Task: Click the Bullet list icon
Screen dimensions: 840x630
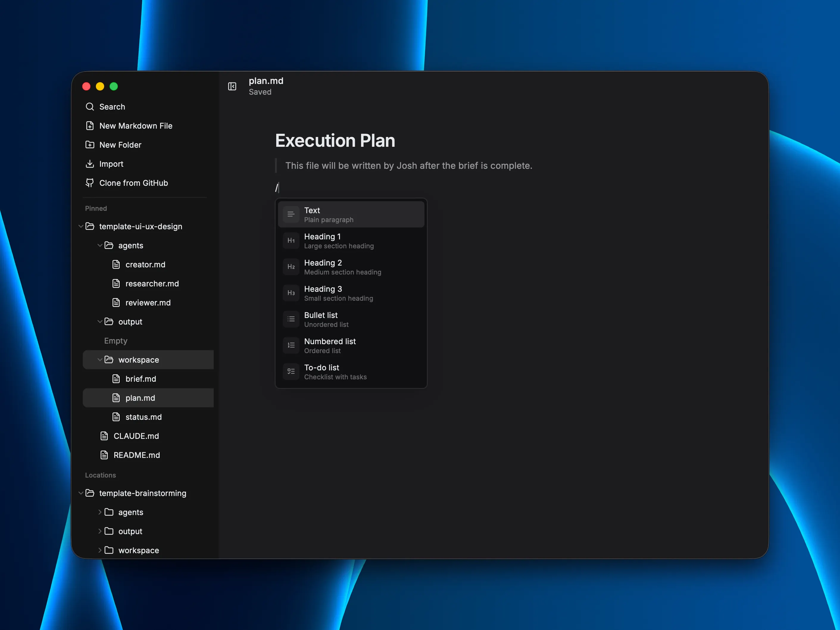Action: pyautogui.click(x=291, y=319)
